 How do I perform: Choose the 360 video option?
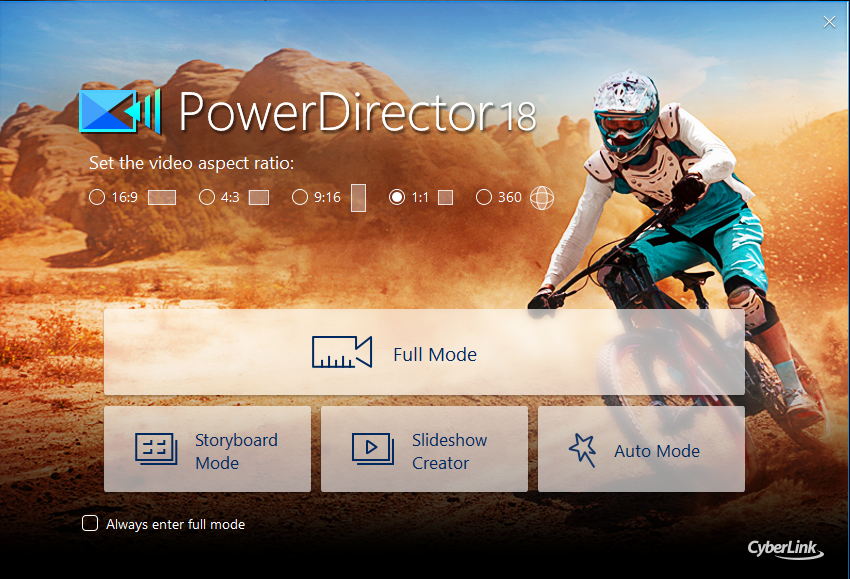click(x=484, y=197)
